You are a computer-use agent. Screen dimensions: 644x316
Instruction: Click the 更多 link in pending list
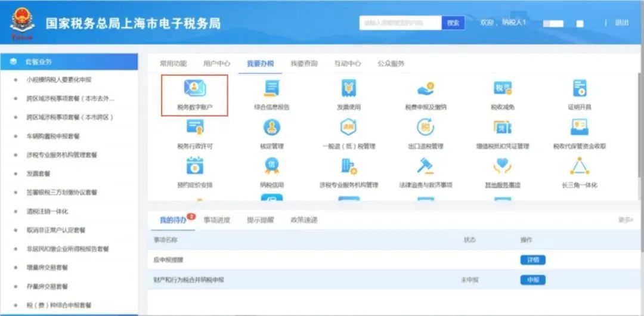pos(625,220)
